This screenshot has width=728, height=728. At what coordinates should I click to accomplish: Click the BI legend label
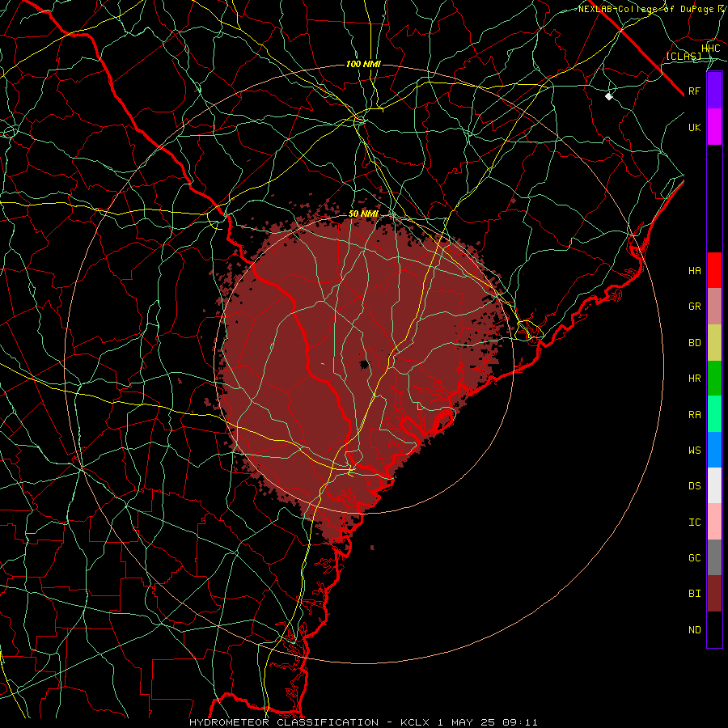[x=695, y=594]
